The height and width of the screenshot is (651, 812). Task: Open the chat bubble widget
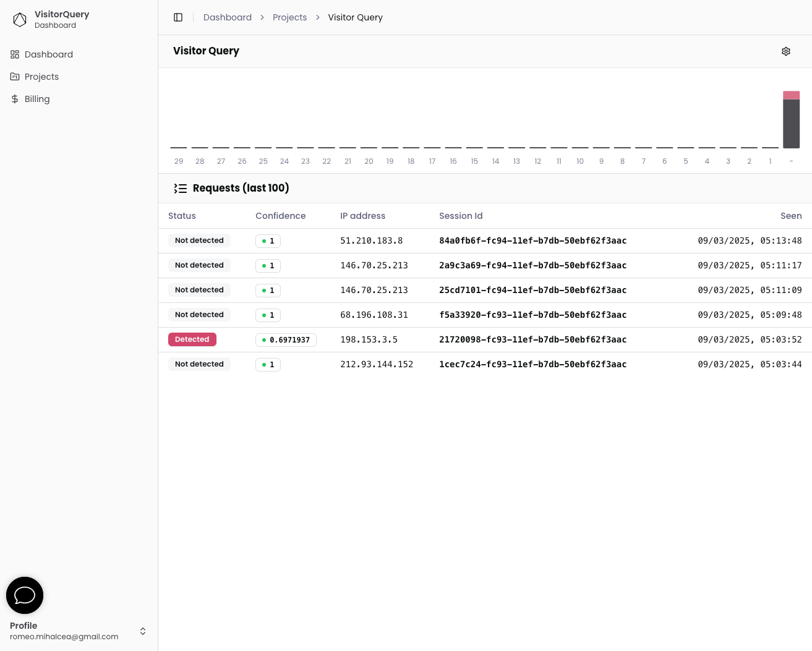25,595
